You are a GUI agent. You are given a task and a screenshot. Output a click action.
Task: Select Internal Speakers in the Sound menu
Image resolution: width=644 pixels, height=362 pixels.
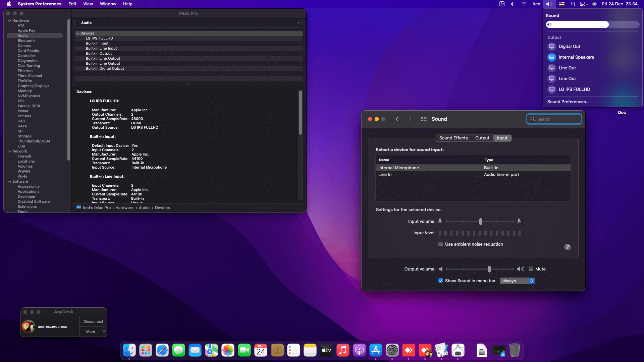(x=592, y=57)
